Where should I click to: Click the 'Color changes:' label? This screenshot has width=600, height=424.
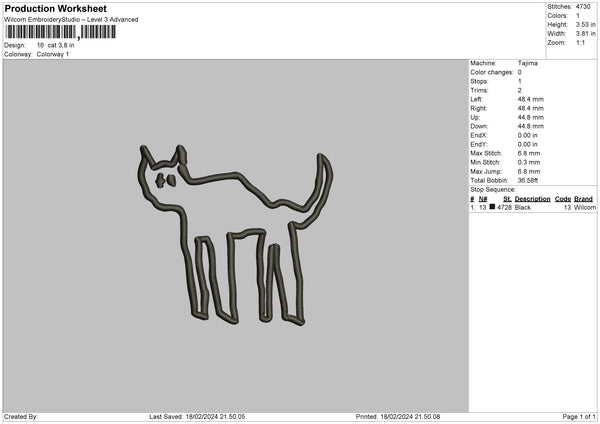[x=492, y=72]
